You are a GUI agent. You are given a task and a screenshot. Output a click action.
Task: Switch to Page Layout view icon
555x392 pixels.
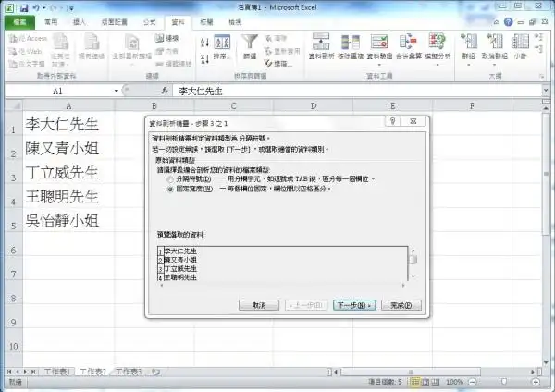425,382
